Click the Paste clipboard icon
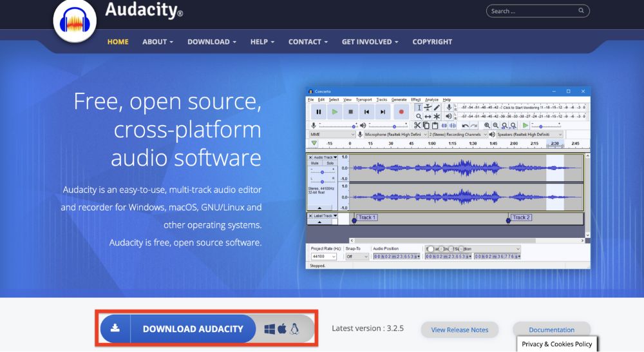Image resolution: width=644 pixels, height=352 pixels. click(435, 126)
